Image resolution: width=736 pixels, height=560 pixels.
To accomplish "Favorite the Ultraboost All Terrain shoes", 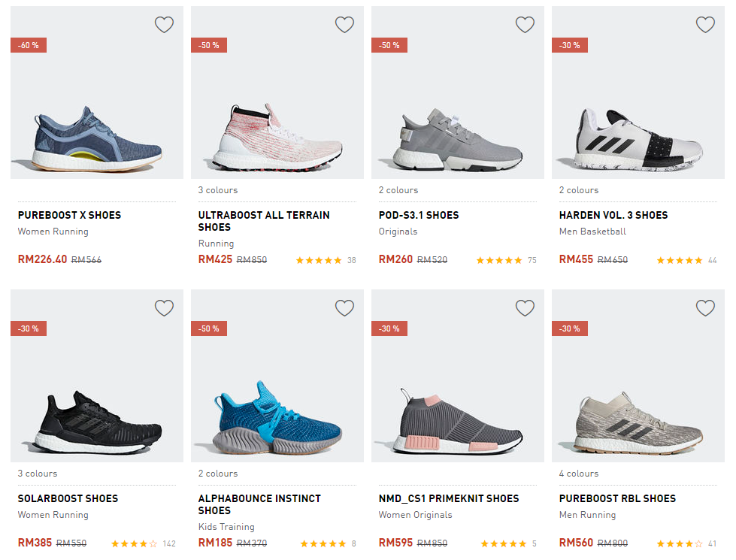I will (344, 25).
